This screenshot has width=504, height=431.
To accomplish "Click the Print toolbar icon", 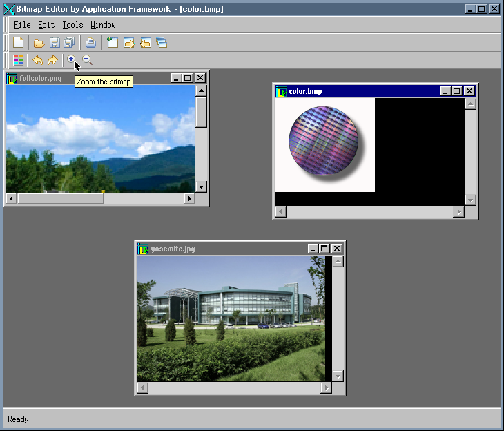I will pos(90,43).
